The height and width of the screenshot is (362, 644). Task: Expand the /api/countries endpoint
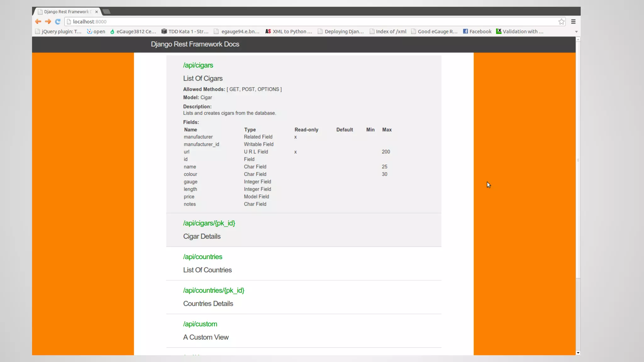[203, 257]
